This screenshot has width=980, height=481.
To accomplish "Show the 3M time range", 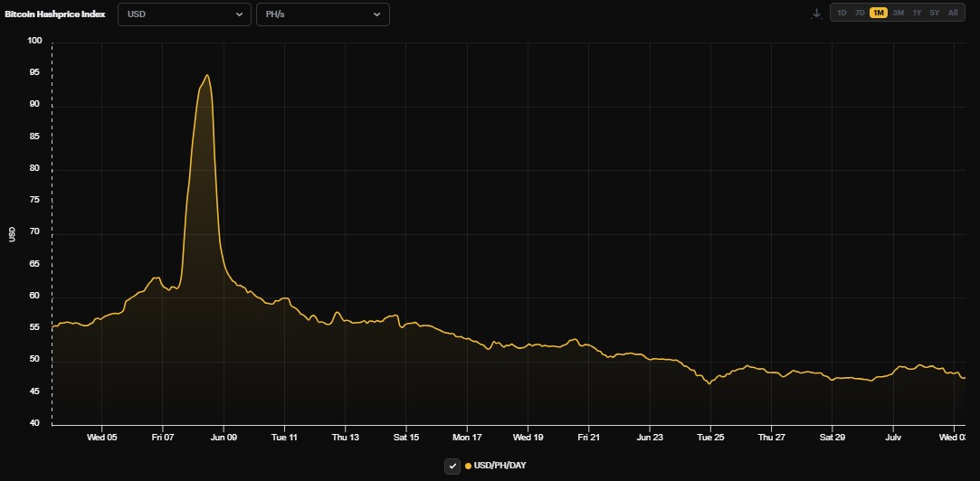I will tap(898, 13).
